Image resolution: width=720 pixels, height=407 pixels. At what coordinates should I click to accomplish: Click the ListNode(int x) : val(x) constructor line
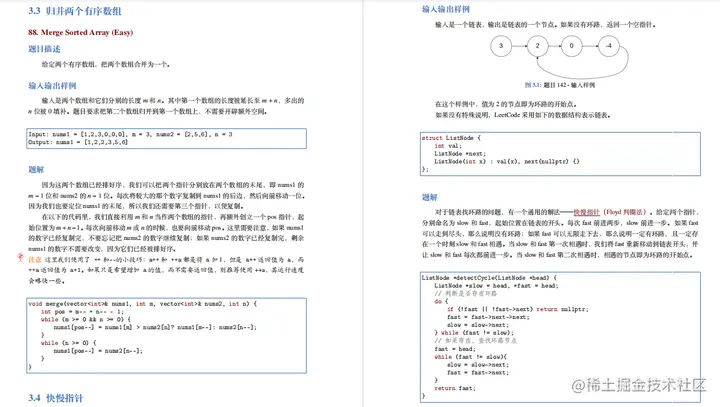tap(507, 161)
